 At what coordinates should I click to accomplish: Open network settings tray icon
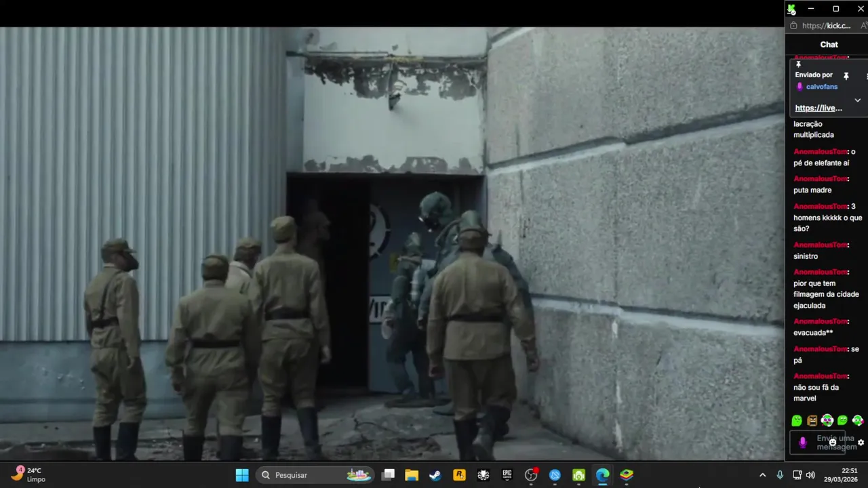pyautogui.click(x=797, y=475)
